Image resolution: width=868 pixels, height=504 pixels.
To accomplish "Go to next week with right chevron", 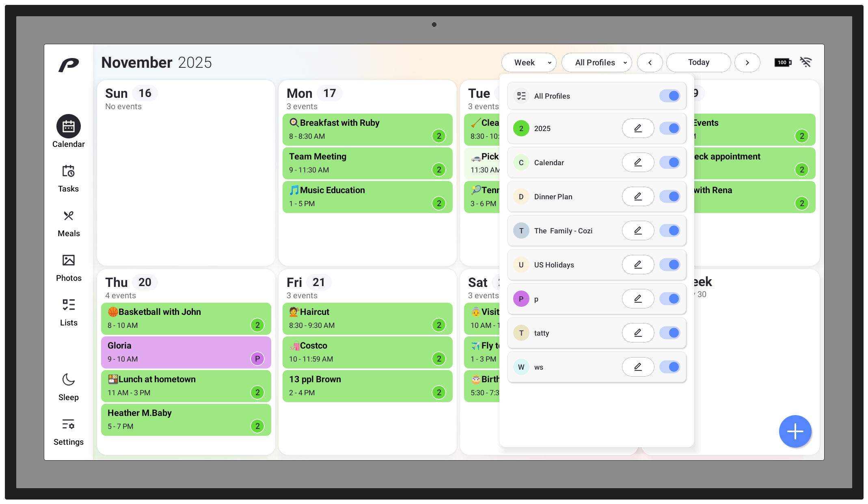I will tap(747, 62).
